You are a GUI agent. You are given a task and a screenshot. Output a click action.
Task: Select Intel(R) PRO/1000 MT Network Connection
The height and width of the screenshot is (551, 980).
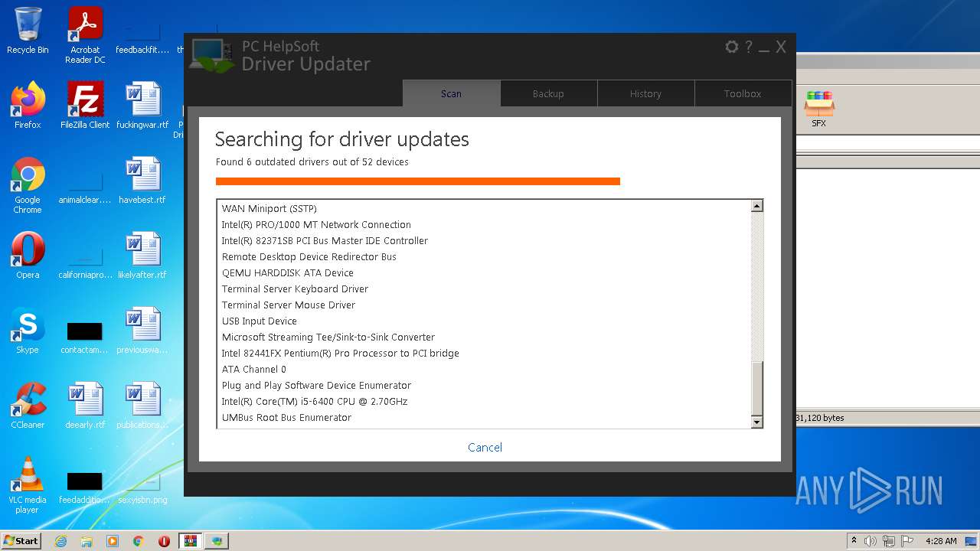click(x=316, y=224)
